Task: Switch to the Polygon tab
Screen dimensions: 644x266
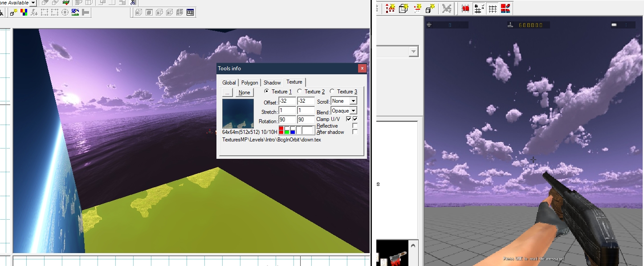Action: pos(250,83)
